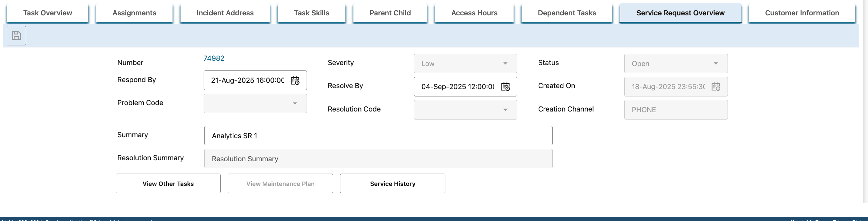Image resolution: width=868 pixels, height=221 pixels.
Task: Click the Created On calendar icon
Action: click(715, 87)
